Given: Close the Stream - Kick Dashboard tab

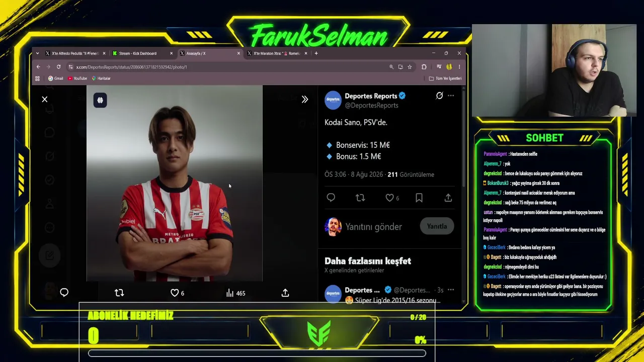Looking at the screenshot, I should (x=171, y=53).
